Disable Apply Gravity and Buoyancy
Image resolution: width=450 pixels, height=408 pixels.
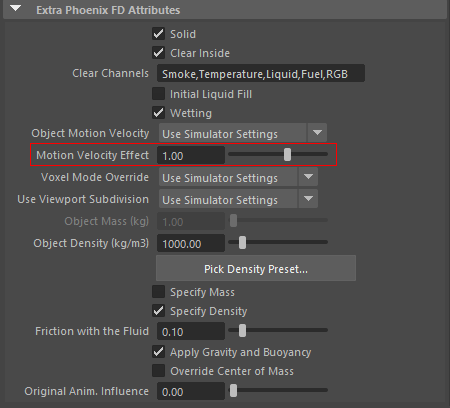159,352
